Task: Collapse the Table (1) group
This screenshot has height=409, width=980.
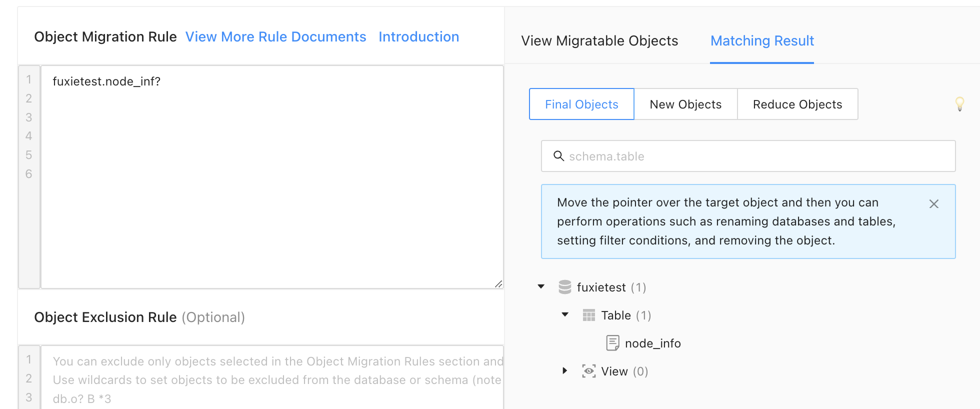Action: tap(565, 314)
